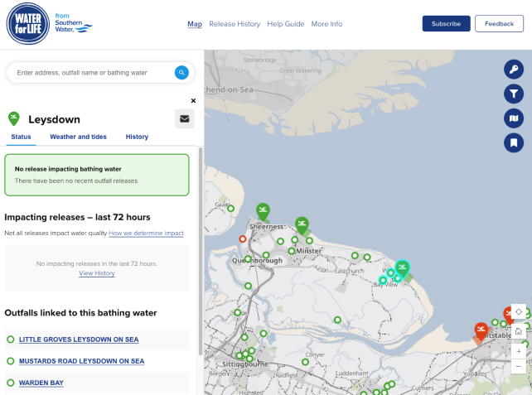532x395 pixels.
Task: Open the map filter funnel button
Action: tap(514, 94)
